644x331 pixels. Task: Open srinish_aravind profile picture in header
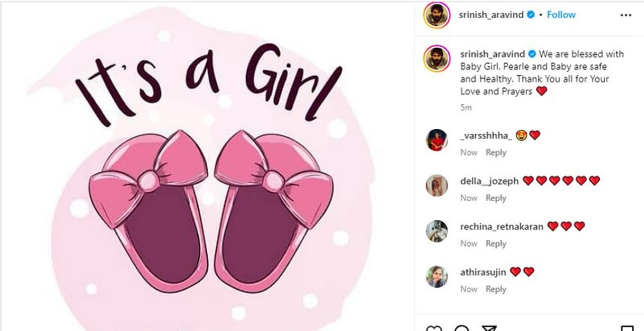coord(436,15)
